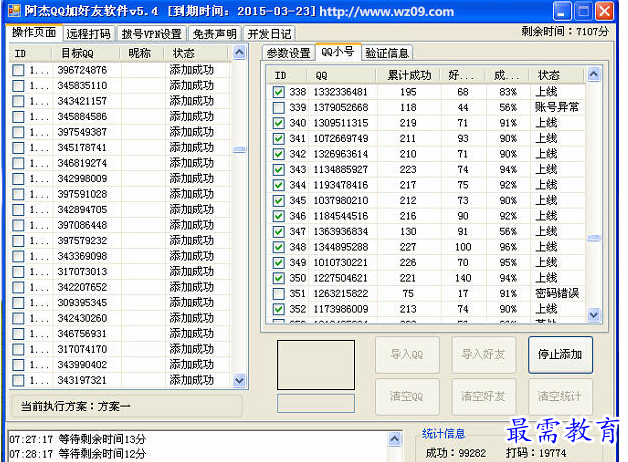Click scroll up arrow of QQ小号 list

594,74
